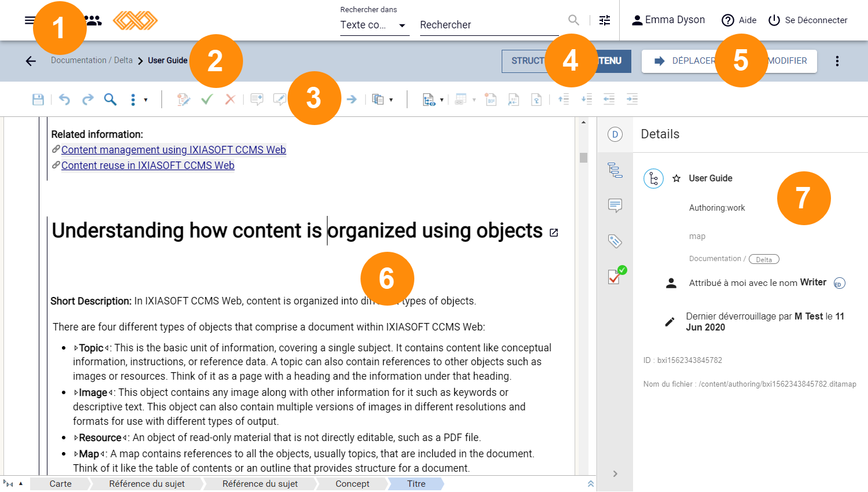Open advanced search filters icon

click(x=605, y=20)
